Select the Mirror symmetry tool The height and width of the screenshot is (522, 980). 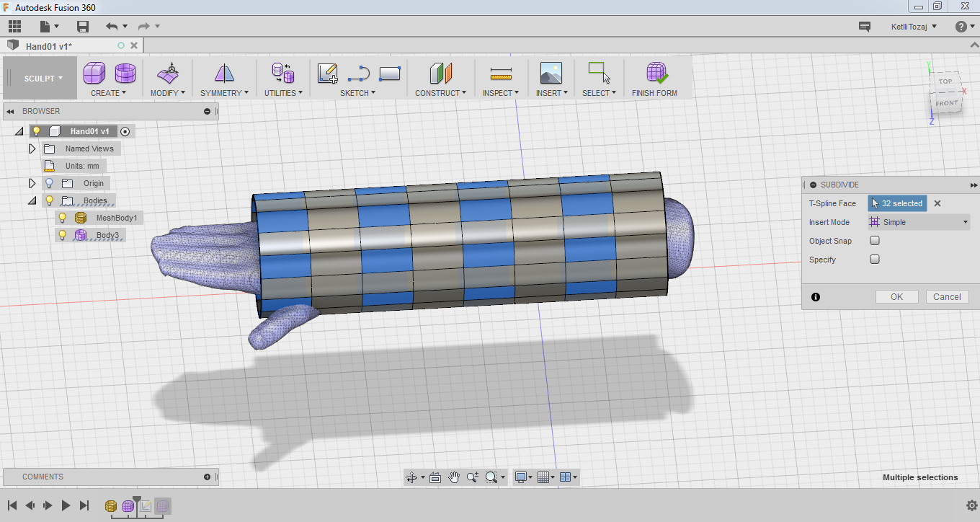coord(224,73)
